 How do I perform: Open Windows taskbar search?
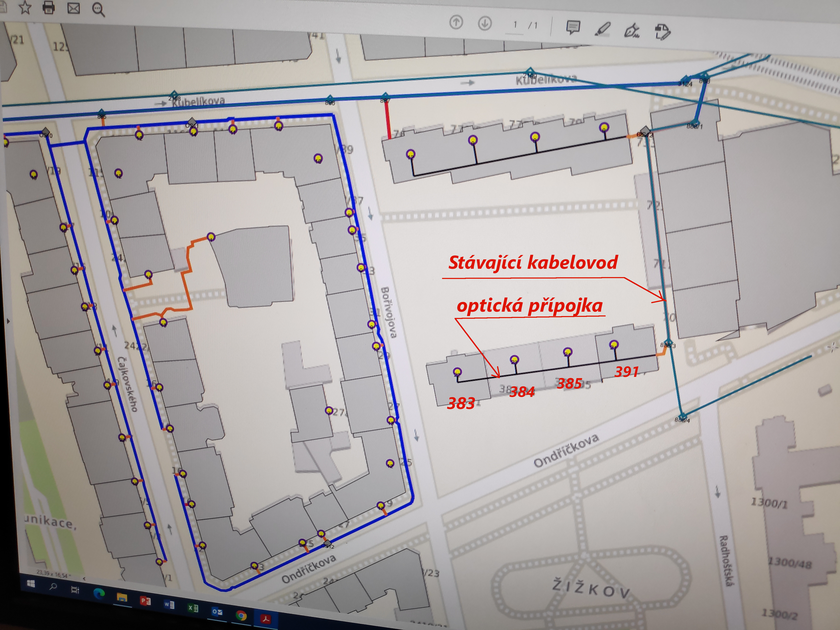(x=53, y=586)
